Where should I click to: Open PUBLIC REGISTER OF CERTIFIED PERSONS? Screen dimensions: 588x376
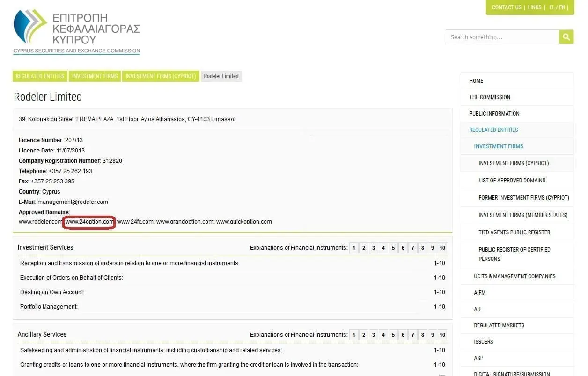point(517,254)
